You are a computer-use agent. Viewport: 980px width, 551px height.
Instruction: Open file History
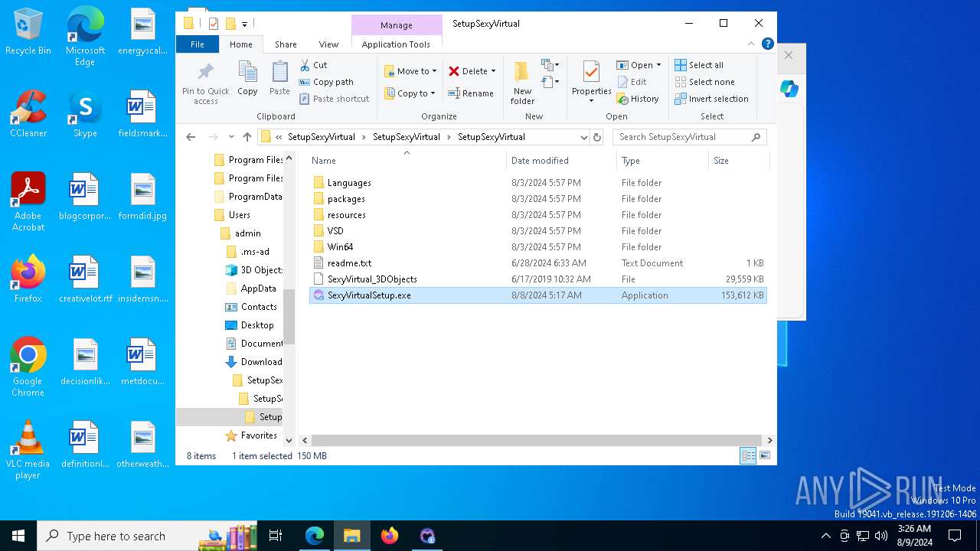pyautogui.click(x=638, y=99)
